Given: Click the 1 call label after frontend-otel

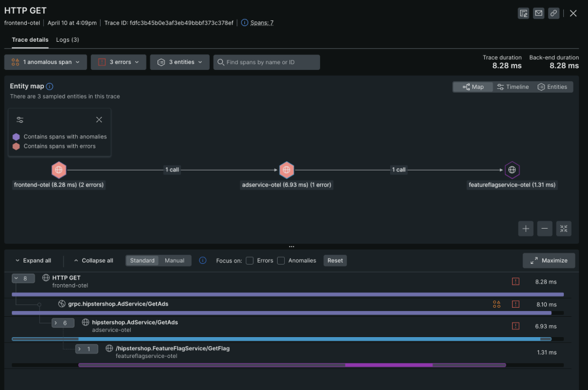Looking at the screenshot, I should [172, 170].
